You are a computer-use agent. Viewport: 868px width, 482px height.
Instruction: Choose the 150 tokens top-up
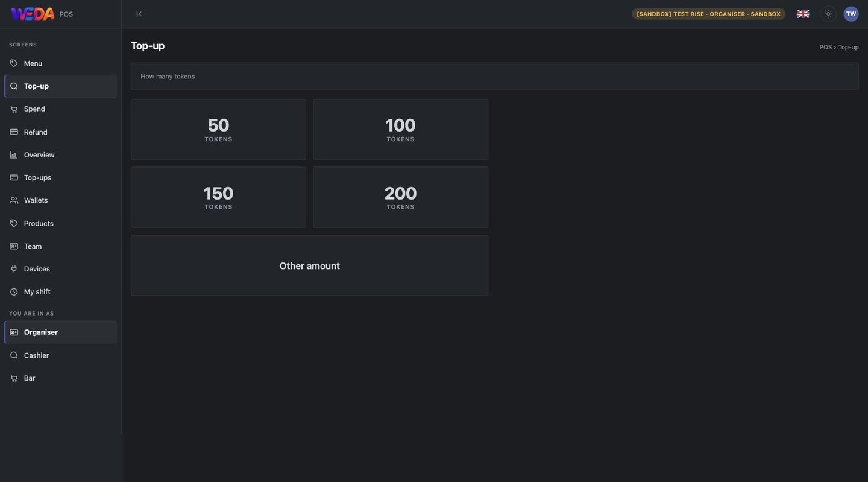[x=218, y=197]
